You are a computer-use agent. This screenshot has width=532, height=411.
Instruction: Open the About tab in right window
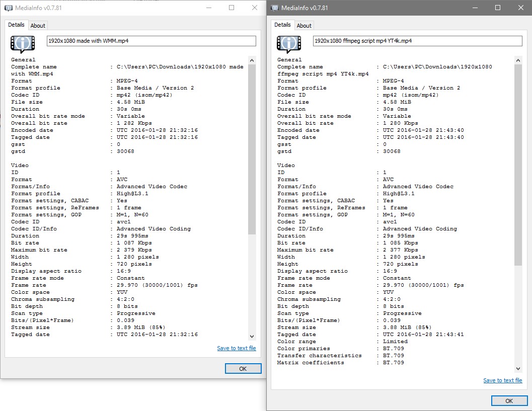tap(304, 26)
